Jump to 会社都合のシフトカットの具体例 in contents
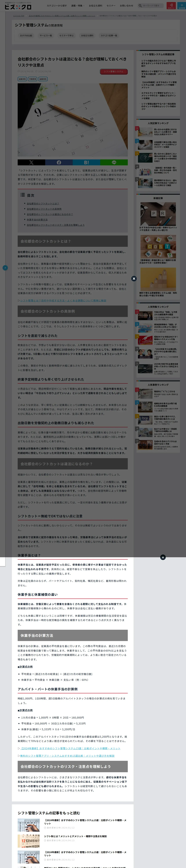Image resolution: width=186 pixels, height=868 pixels. (44, 209)
